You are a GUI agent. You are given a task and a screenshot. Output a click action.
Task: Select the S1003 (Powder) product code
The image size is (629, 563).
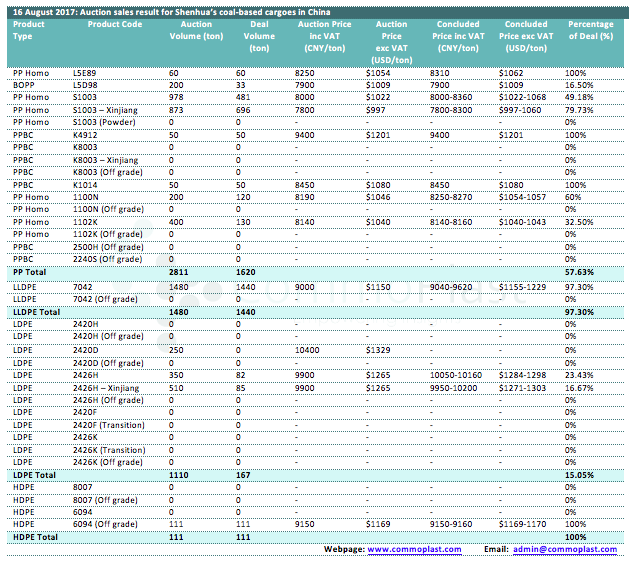[x=104, y=121]
